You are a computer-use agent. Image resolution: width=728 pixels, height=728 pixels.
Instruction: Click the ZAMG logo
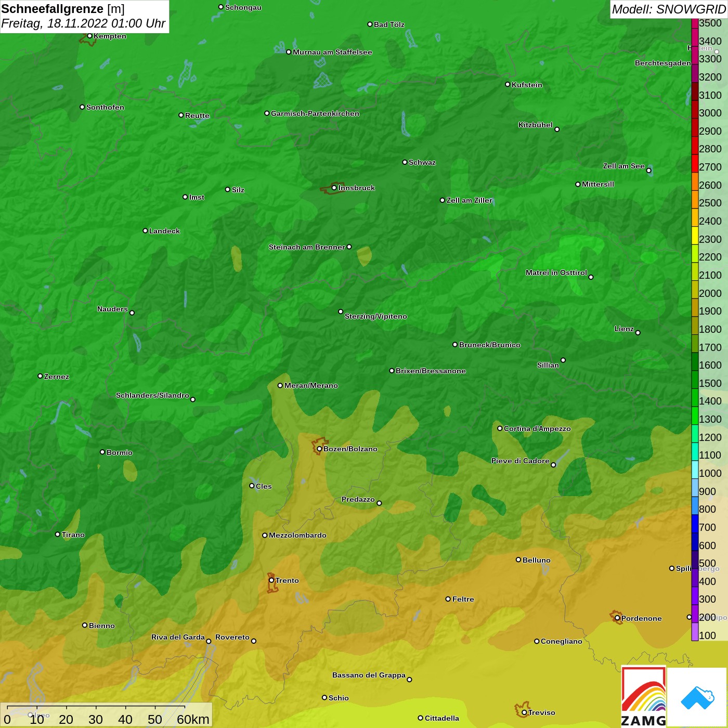643,697
